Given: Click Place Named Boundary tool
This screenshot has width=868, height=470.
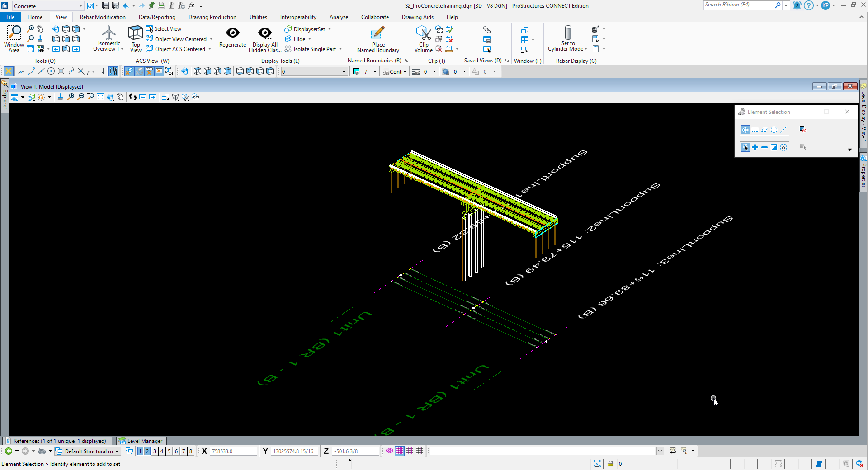Looking at the screenshot, I should pyautogui.click(x=378, y=33).
